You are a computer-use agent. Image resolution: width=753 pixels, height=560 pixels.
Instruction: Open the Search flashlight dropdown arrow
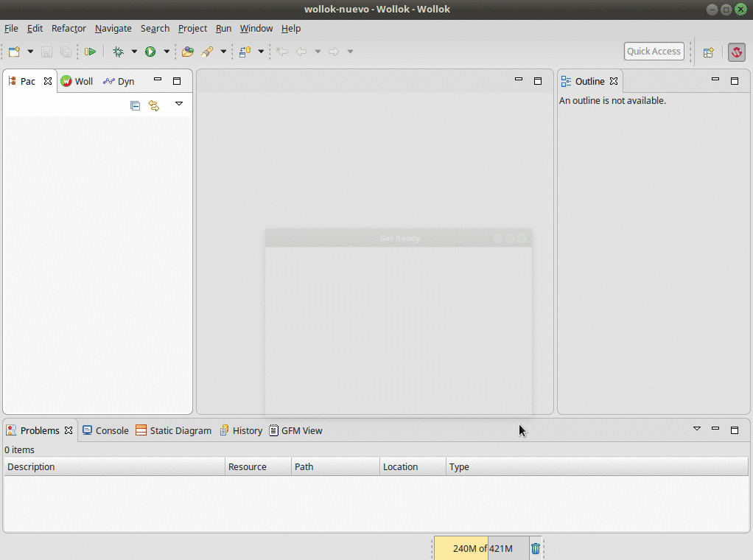point(223,52)
